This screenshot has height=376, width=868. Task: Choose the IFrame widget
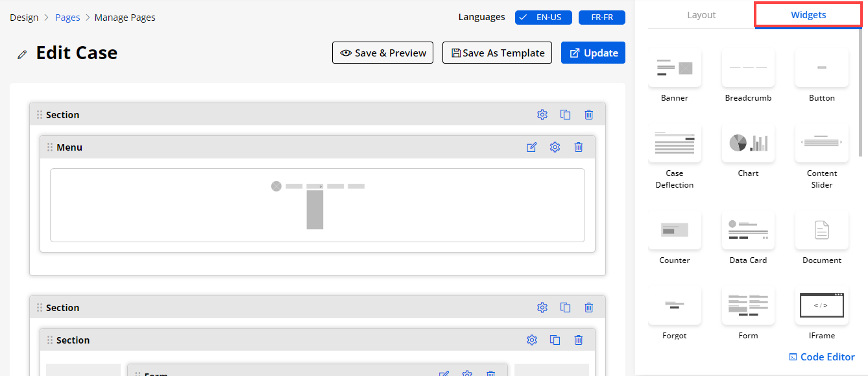pos(821,305)
